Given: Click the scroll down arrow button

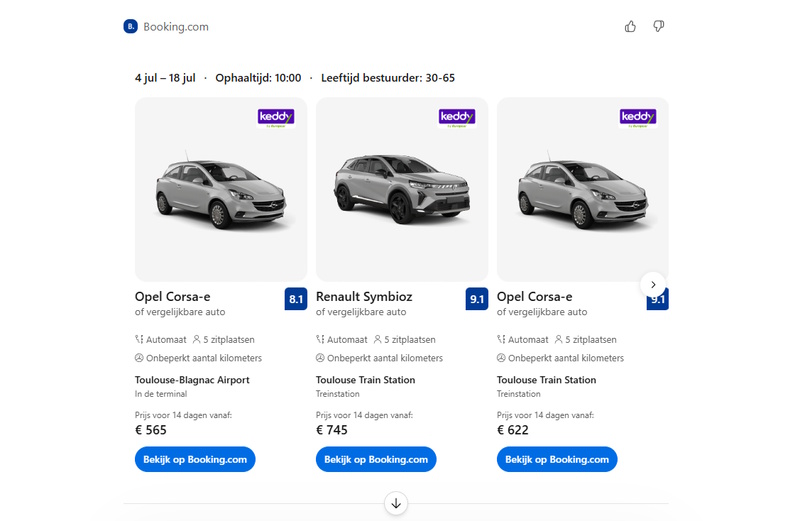Looking at the screenshot, I should [396, 504].
